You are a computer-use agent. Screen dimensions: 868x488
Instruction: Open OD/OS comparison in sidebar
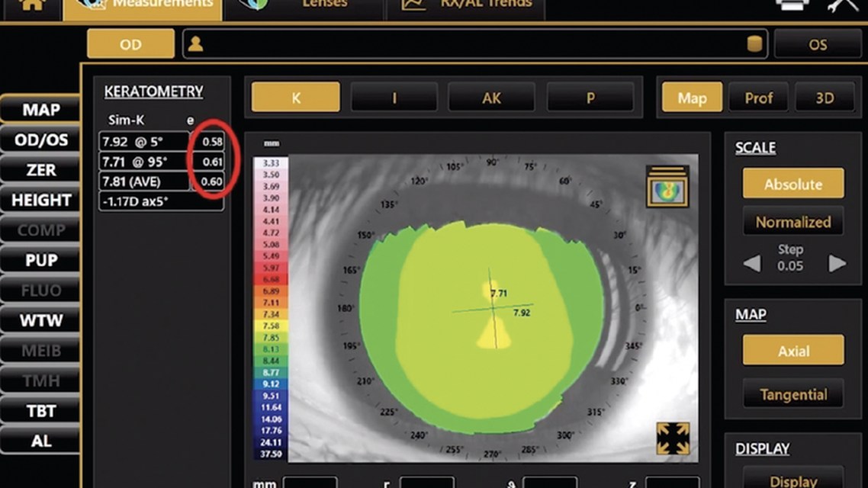(x=41, y=140)
